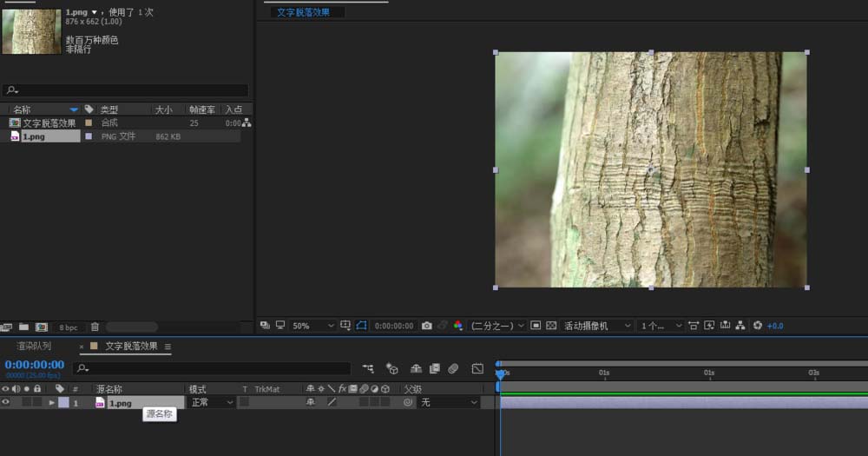Open Timeline button in viewer toolbar
Viewport: 868px width, 456px height.
[x=725, y=325]
